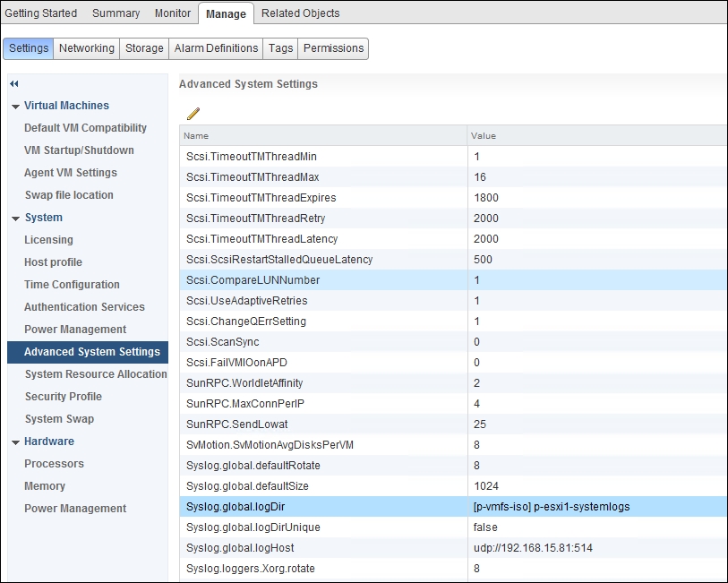The height and width of the screenshot is (583, 728).
Task: Go to Related Objects tab
Action: pos(300,13)
